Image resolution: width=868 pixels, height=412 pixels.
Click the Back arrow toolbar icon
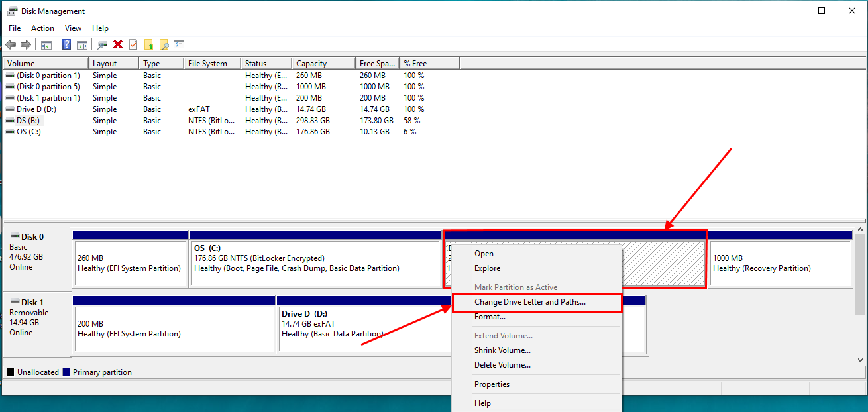point(11,44)
